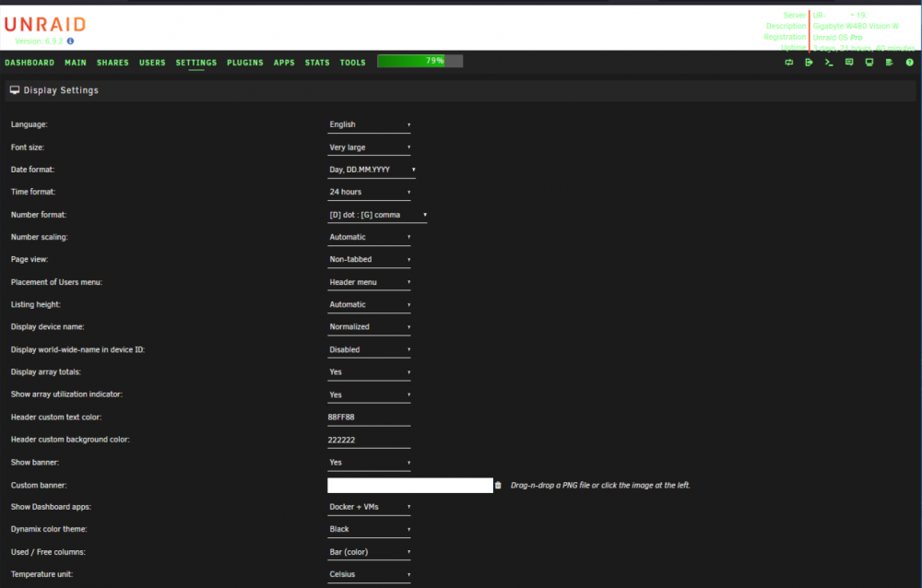The width and height of the screenshot is (922, 588).
Task: Click the Temperature unit label
Action: (x=41, y=574)
